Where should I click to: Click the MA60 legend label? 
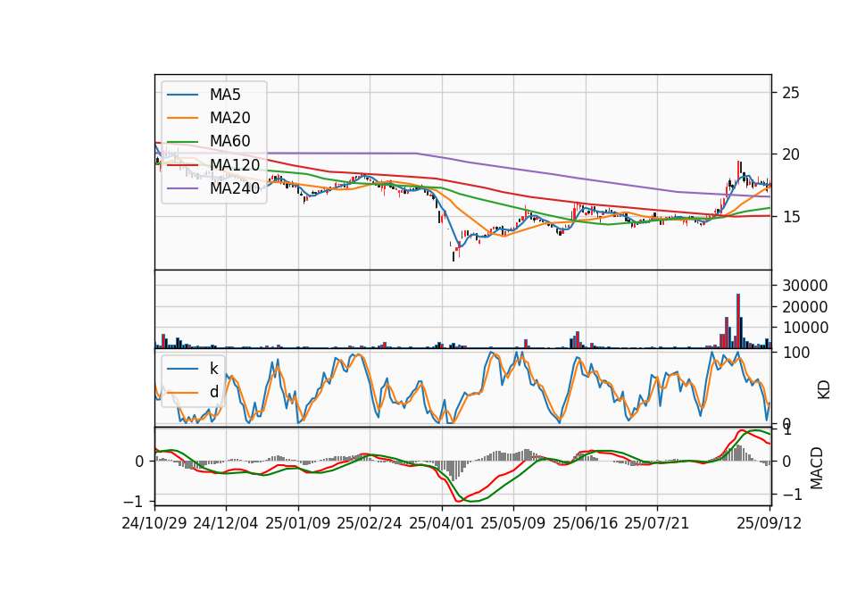(x=229, y=142)
